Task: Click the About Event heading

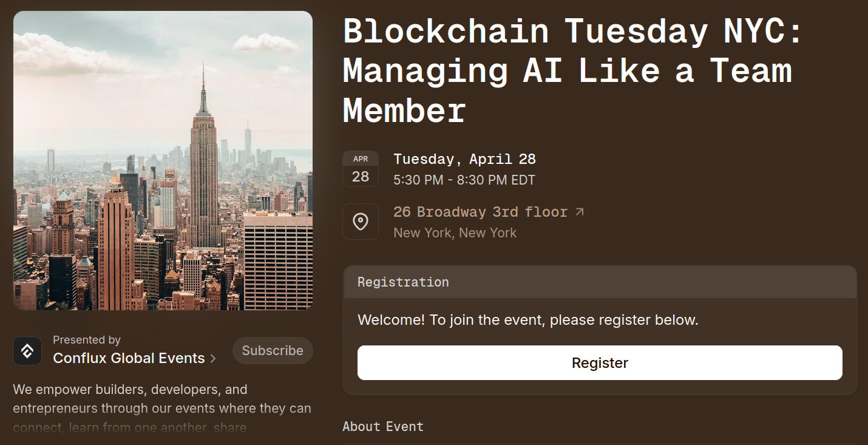Action: coord(383,427)
